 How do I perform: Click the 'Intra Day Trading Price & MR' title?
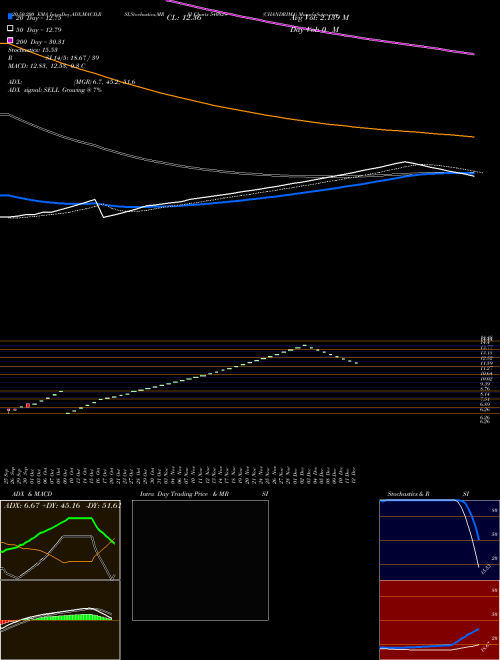pyautogui.click(x=185, y=494)
